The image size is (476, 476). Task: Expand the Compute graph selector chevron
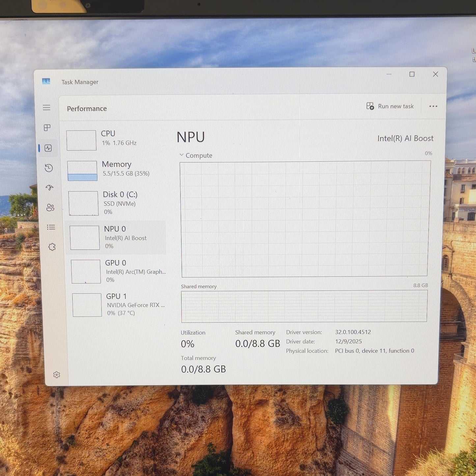point(182,155)
